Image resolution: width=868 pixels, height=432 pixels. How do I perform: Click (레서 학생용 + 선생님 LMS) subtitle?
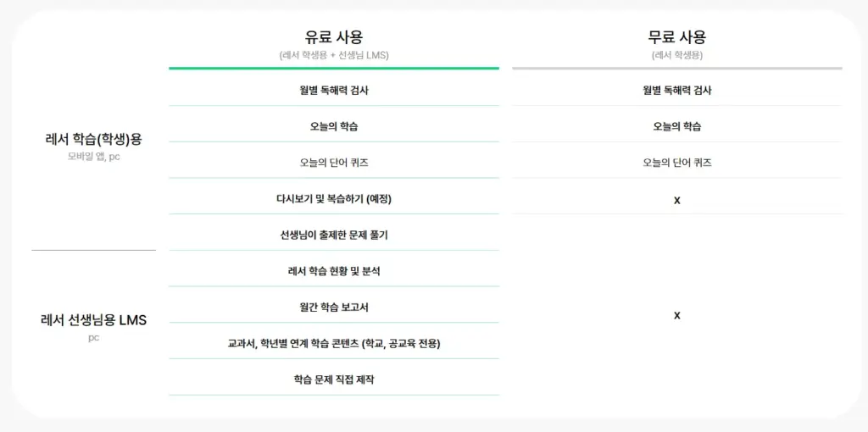(334, 55)
